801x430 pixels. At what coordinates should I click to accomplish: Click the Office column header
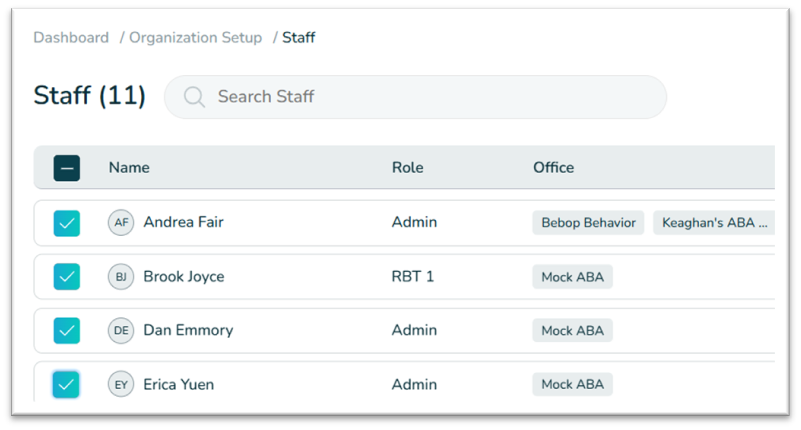tap(553, 168)
